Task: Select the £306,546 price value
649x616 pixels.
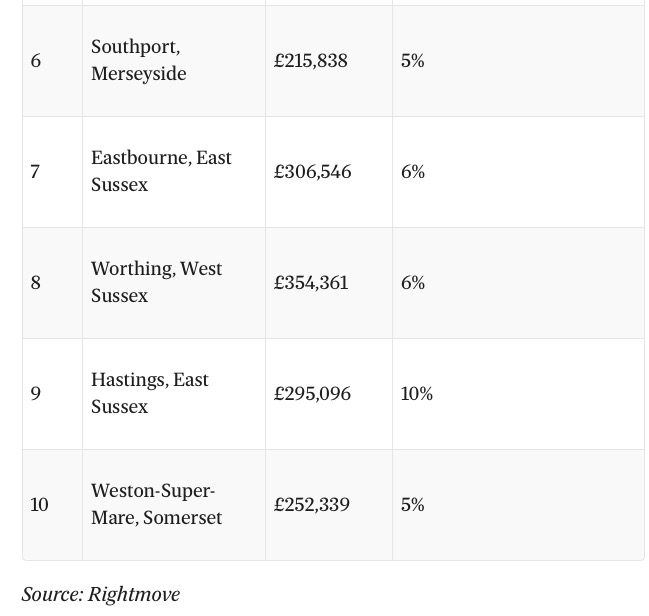Action: pos(313,172)
